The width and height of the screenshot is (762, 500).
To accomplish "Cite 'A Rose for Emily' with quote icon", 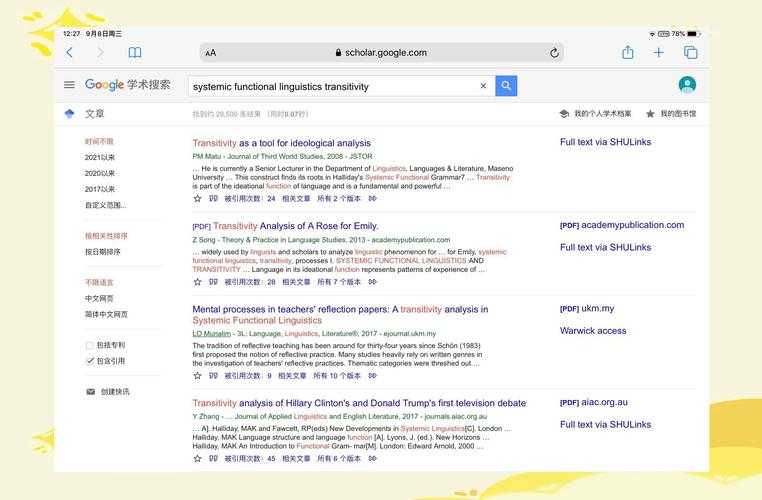I will pos(213,282).
